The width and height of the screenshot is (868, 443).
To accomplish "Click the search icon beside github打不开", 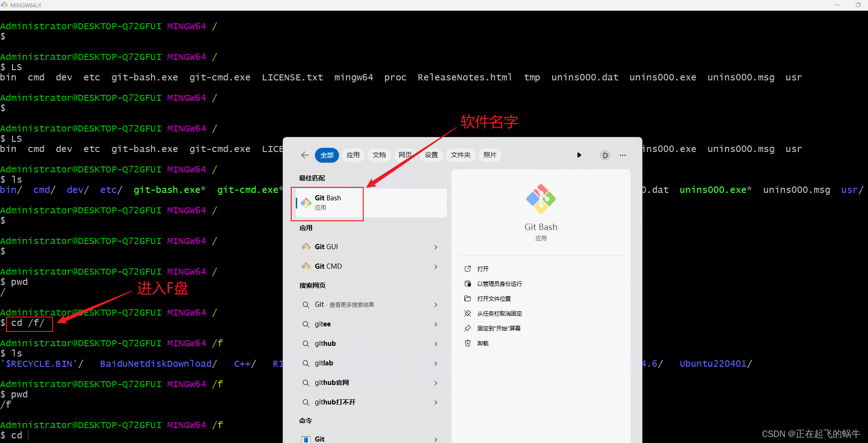I will (x=306, y=403).
